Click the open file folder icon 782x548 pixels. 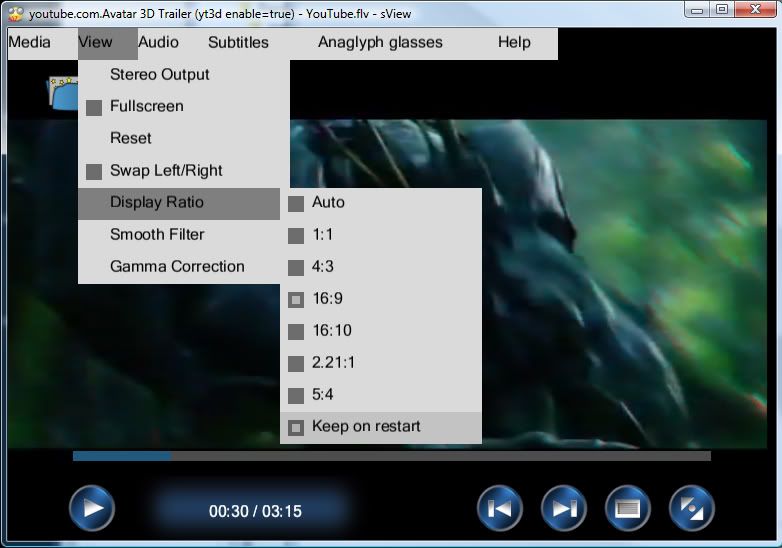[x=63, y=93]
